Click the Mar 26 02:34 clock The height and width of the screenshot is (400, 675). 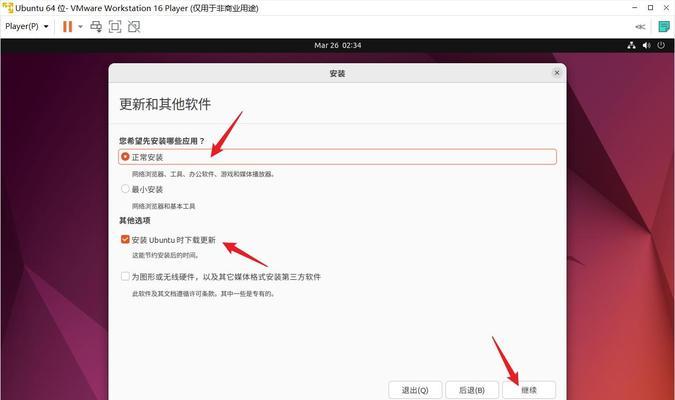(338, 45)
